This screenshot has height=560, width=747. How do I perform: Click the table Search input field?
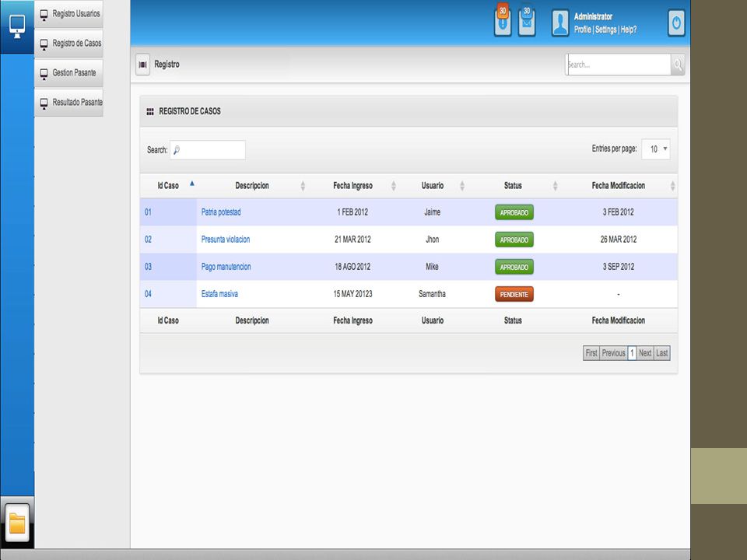pyautogui.click(x=208, y=150)
